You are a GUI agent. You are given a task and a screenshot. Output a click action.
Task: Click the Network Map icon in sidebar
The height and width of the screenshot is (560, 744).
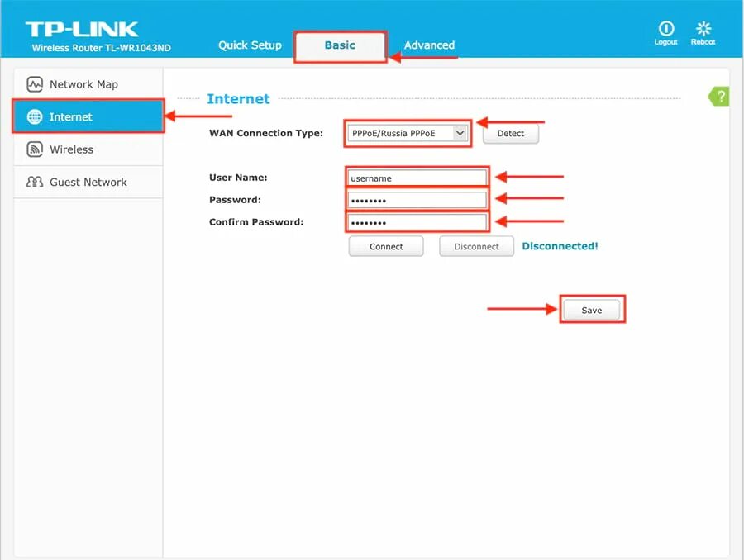[35, 84]
